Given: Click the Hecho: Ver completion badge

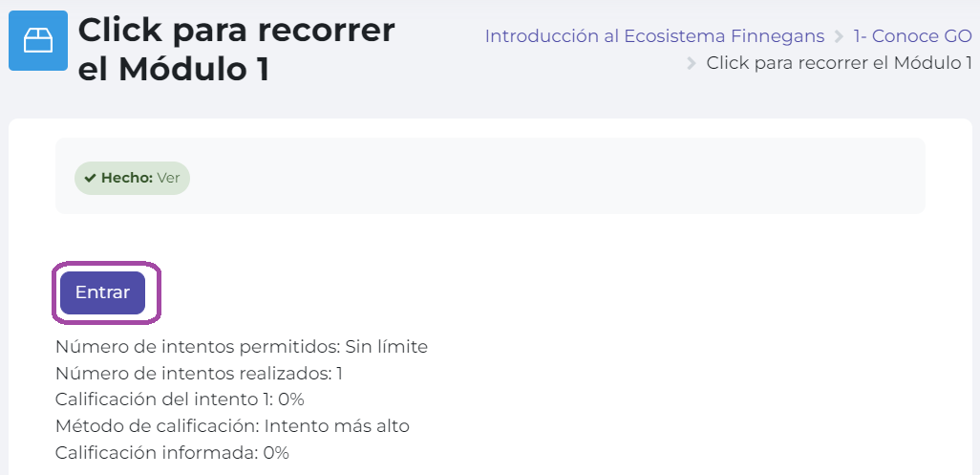Looking at the screenshot, I should [x=132, y=178].
